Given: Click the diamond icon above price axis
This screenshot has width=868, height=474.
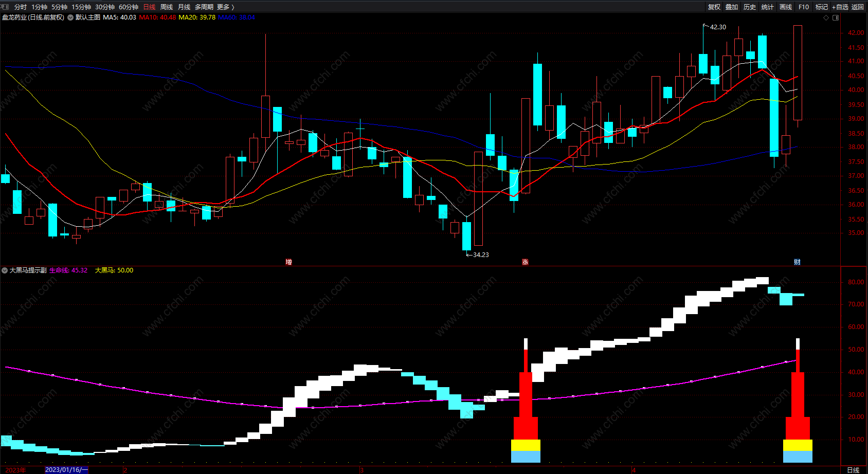Looking at the screenshot, I should click(826, 17).
